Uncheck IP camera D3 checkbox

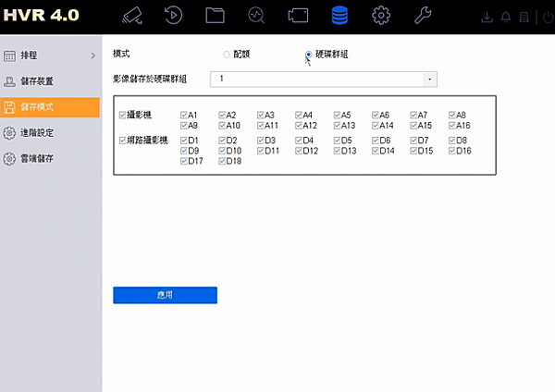pyautogui.click(x=261, y=141)
